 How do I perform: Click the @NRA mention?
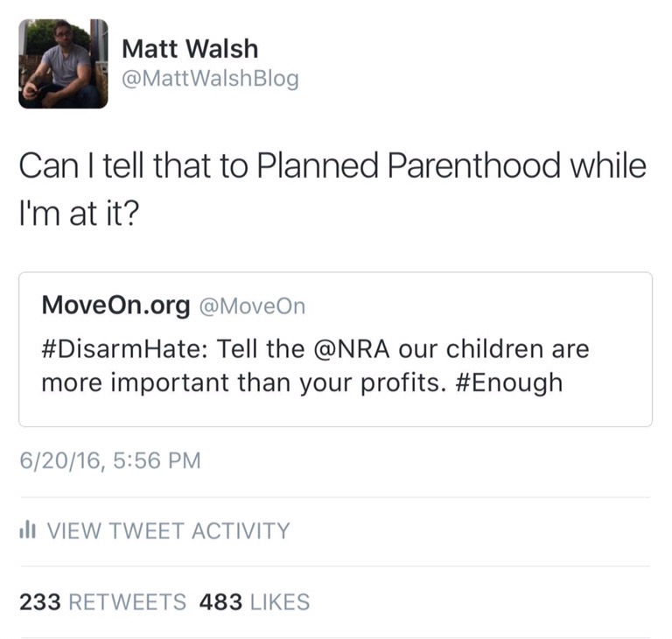click(x=352, y=348)
